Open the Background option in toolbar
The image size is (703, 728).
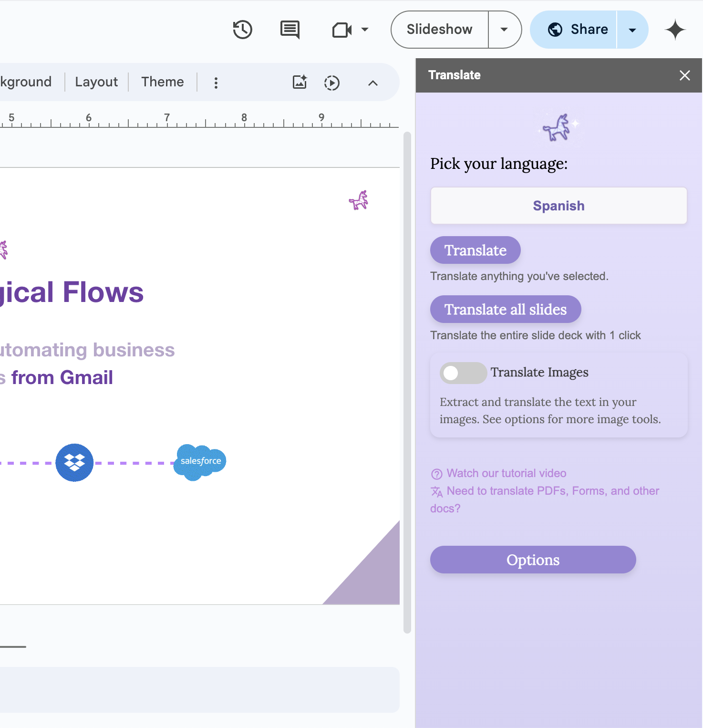pyautogui.click(x=26, y=82)
